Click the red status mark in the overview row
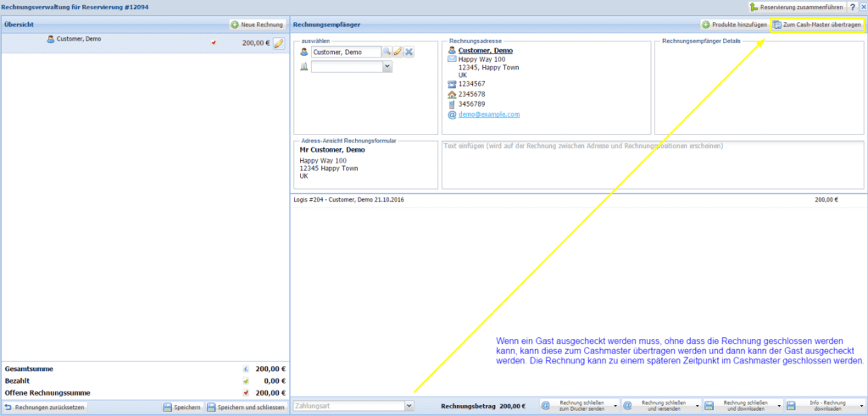 point(214,42)
